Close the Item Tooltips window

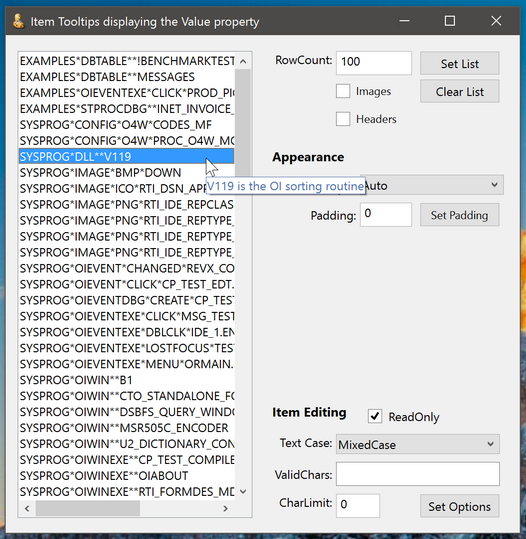[496, 21]
